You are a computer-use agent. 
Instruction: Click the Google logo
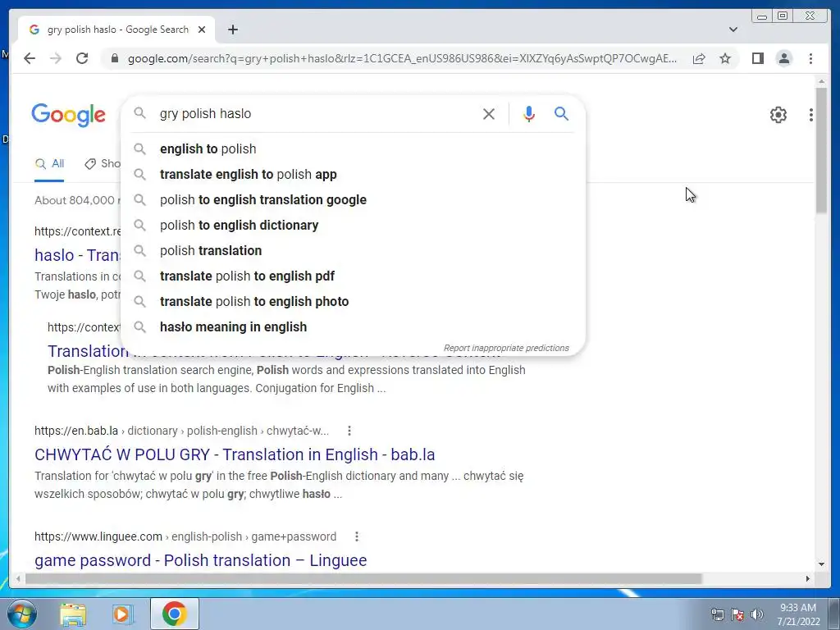pyautogui.click(x=69, y=115)
